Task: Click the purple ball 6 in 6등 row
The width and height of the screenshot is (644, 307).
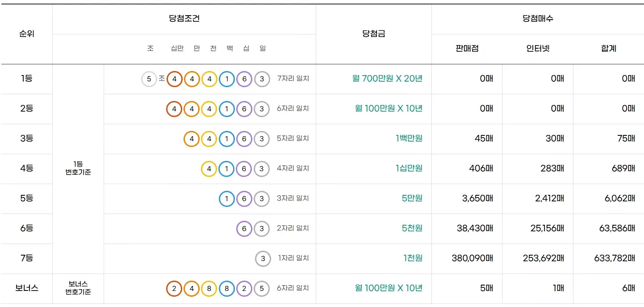Action: pos(244,229)
